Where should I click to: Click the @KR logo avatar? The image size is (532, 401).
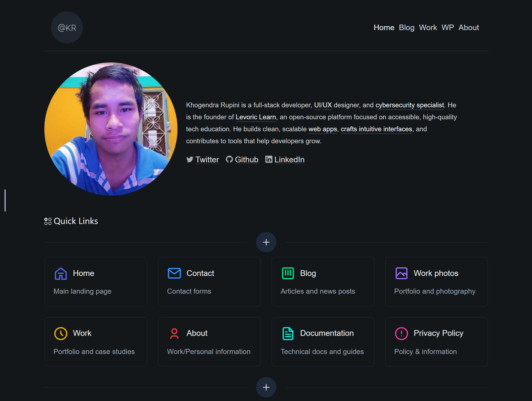67,28
